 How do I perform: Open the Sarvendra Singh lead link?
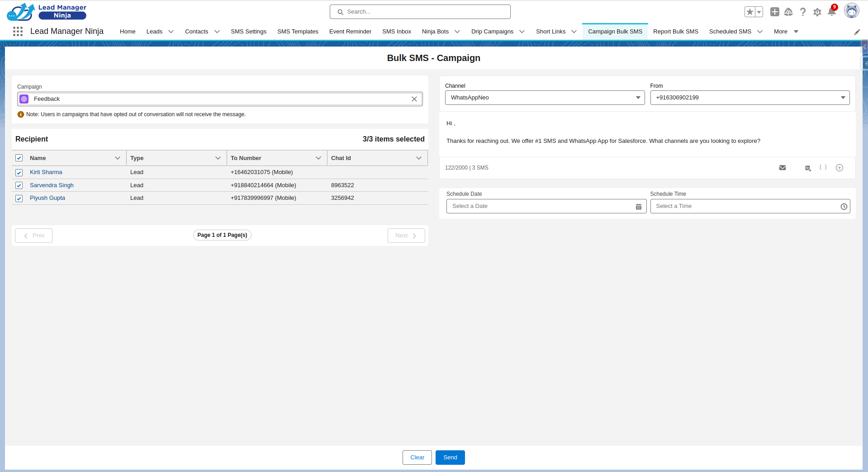(52, 185)
